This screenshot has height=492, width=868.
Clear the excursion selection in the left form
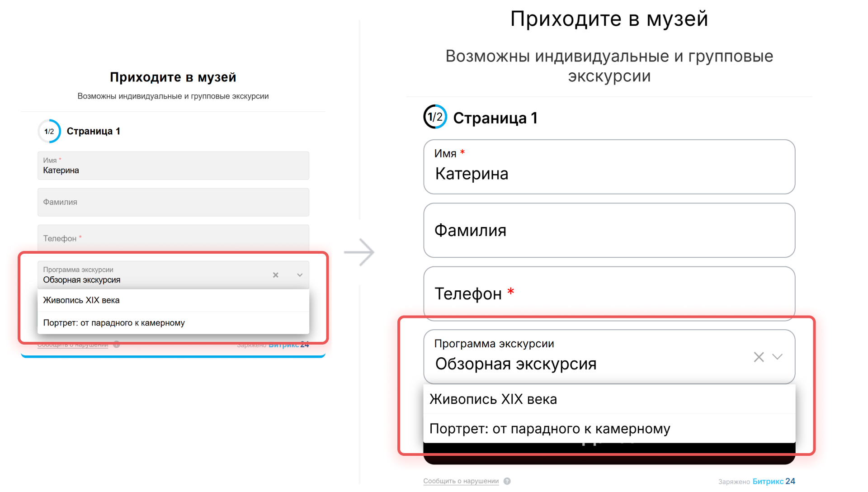275,275
